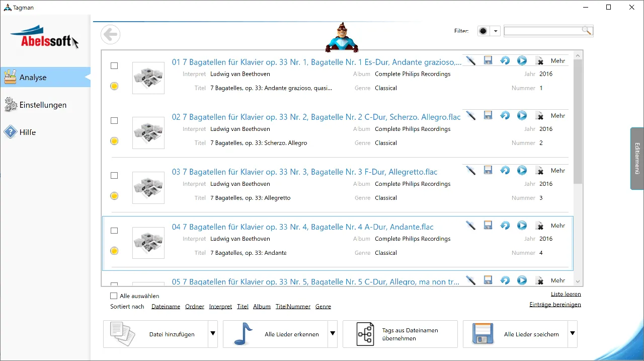
Task: Save track 02 Scherzo. Allegro
Action: coord(488,115)
